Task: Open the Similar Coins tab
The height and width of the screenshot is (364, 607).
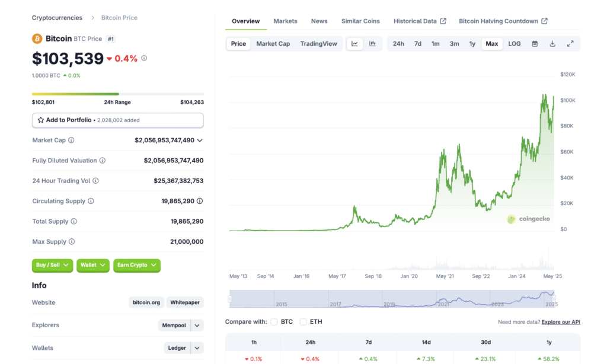Action: click(x=360, y=21)
